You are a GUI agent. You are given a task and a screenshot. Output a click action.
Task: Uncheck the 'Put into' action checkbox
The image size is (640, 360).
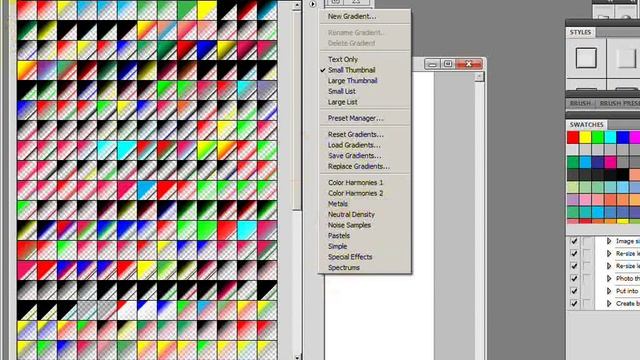coord(574,291)
